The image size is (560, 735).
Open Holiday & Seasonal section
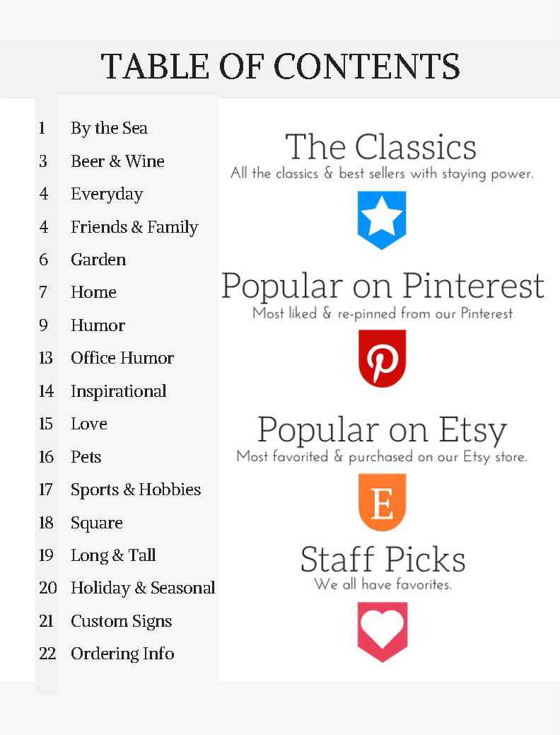tap(143, 588)
